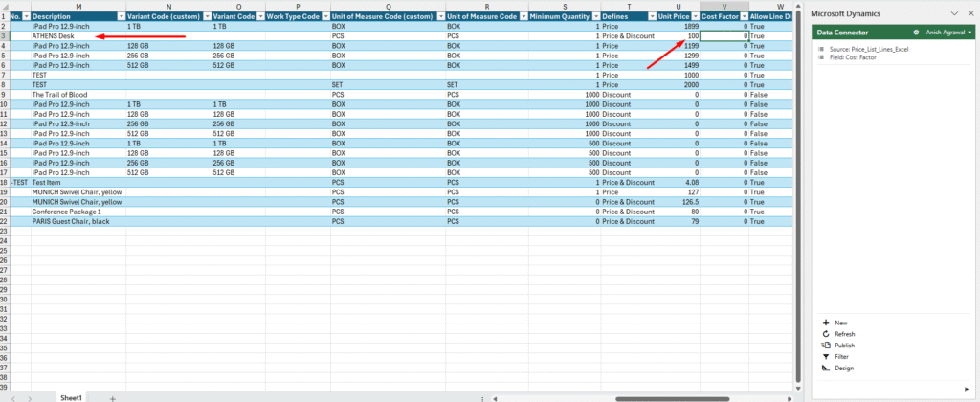Click the Filter funnel icon in the pane
980x402 pixels.
(x=825, y=357)
